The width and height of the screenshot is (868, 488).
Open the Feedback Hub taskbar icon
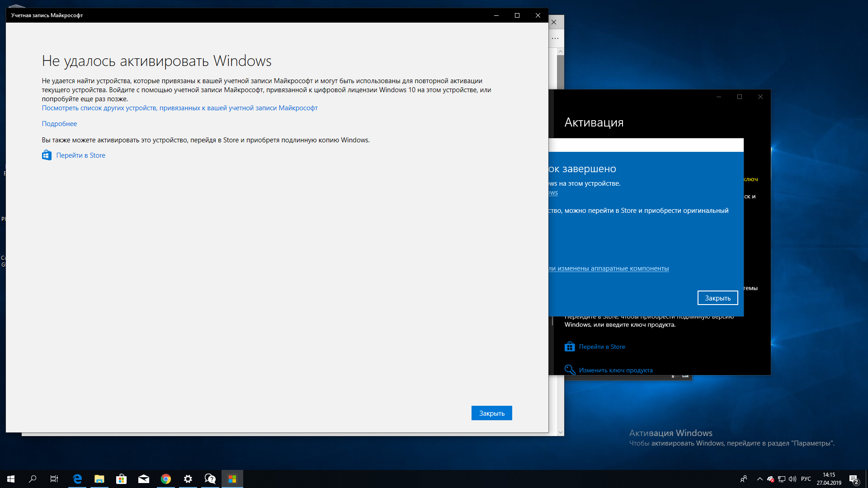[210, 479]
